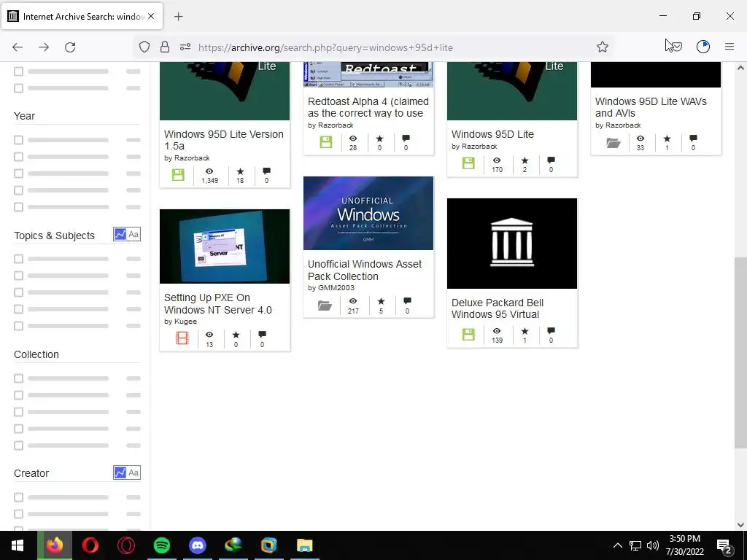The width and height of the screenshot is (747, 560).
Task: Click views eye on Deluxe Packard Bell card
Action: pos(497,331)
